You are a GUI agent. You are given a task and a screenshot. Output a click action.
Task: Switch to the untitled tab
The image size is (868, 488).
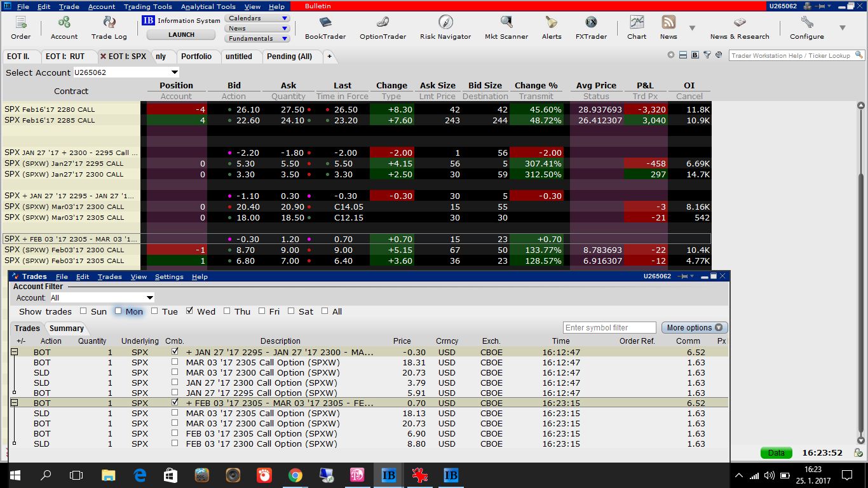click(239, 57)
